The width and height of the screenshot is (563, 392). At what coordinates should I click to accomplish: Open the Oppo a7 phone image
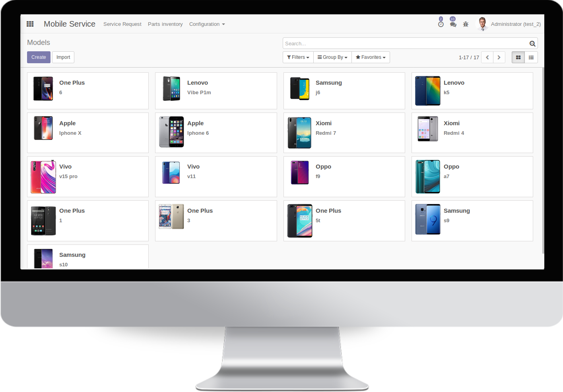tap(428, 177)
